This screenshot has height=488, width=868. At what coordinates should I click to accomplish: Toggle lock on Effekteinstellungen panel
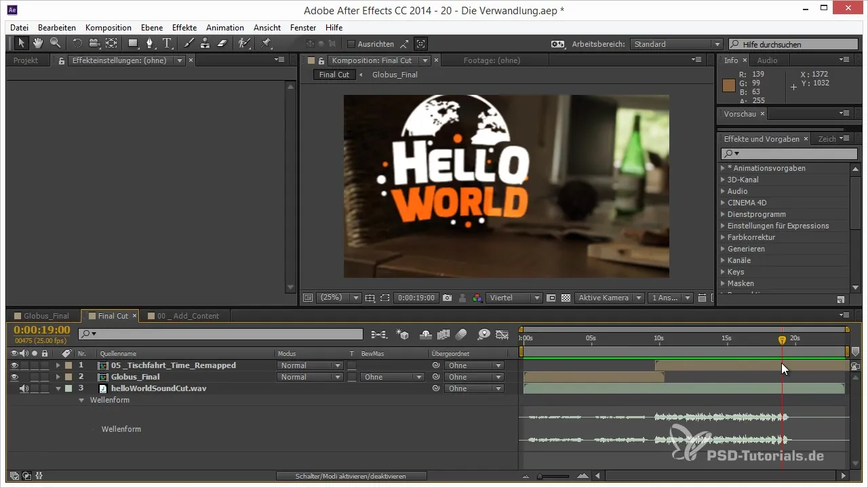coord(62,60)
